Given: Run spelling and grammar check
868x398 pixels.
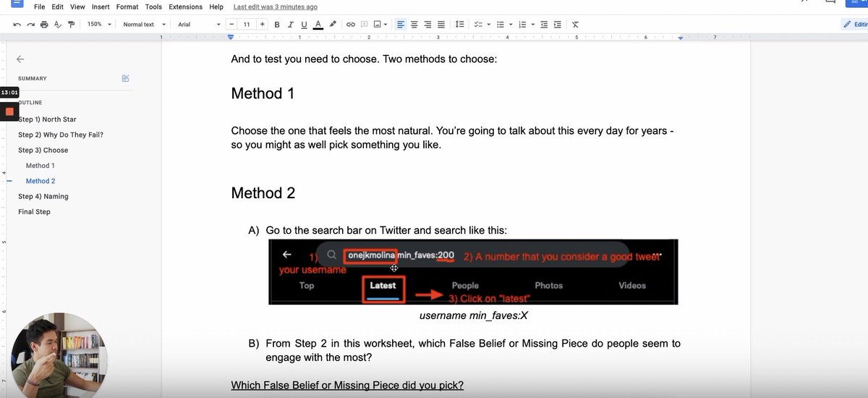Looking at the screenshot, I should click(57, 25).
